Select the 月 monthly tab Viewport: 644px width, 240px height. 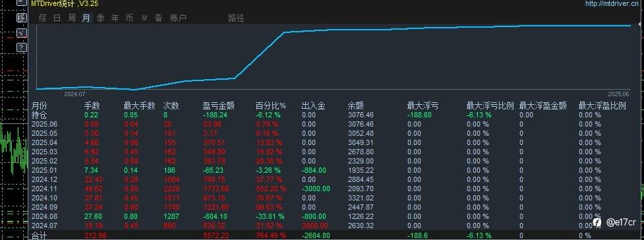(x=86, y=18)
